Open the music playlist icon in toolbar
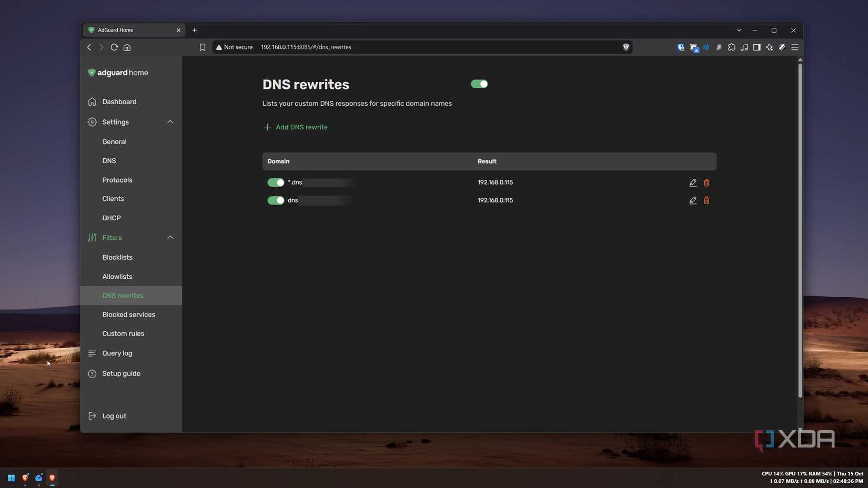The image size is (868, 488). click(x=744, y=47)
